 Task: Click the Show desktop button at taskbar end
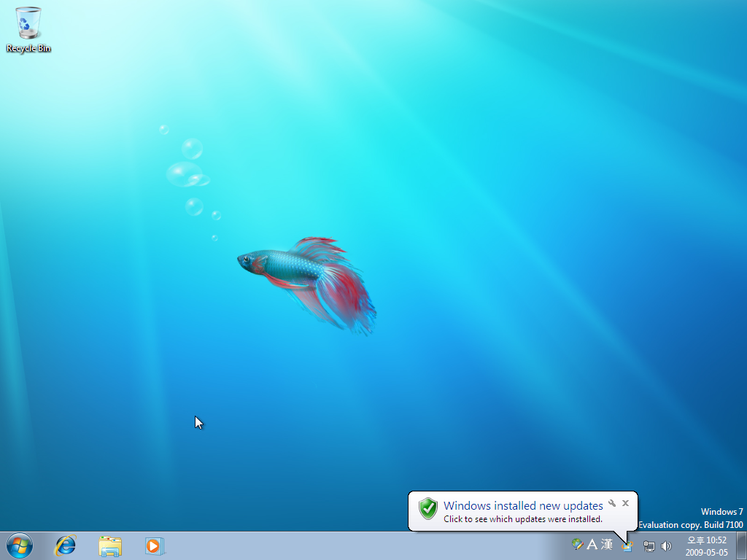coord(741,545)
